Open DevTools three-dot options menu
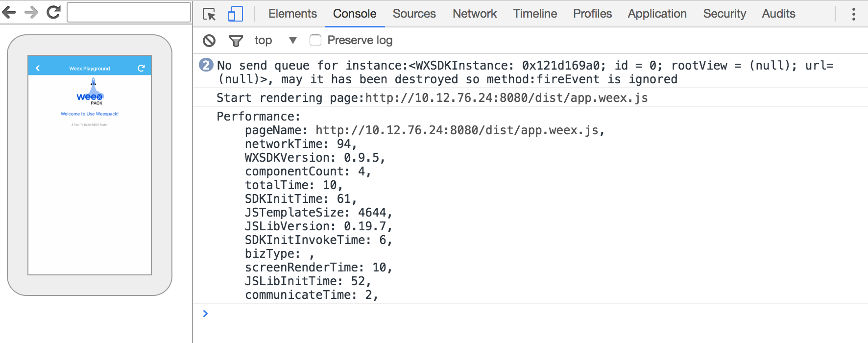Viewport: 868px width, 343px height. tap(853, 14)
